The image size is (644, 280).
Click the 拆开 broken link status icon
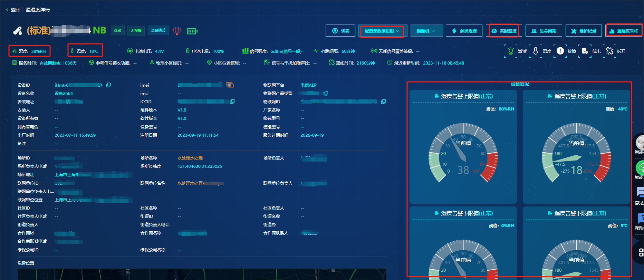[x=610, y=51]
